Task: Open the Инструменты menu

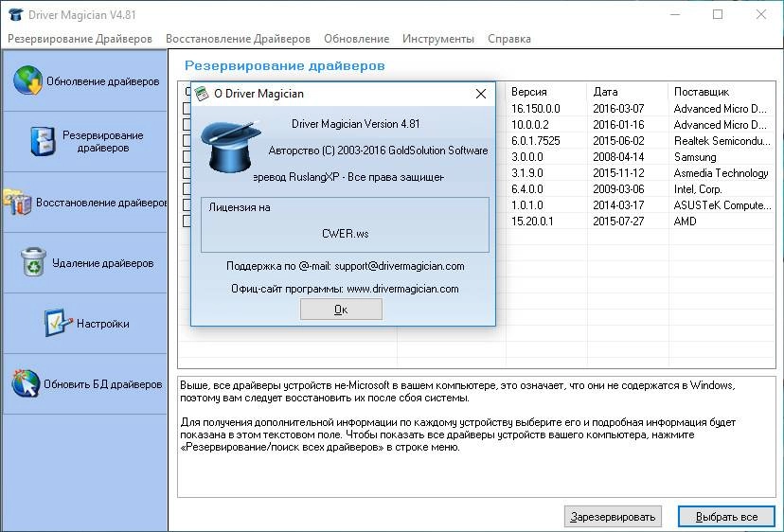Action: click(438, 39)
